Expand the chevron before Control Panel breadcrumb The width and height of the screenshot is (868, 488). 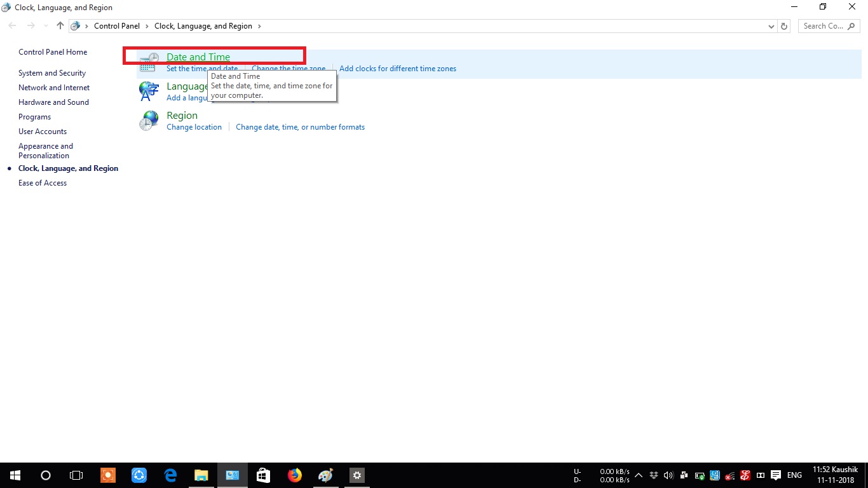coord(86,26)
